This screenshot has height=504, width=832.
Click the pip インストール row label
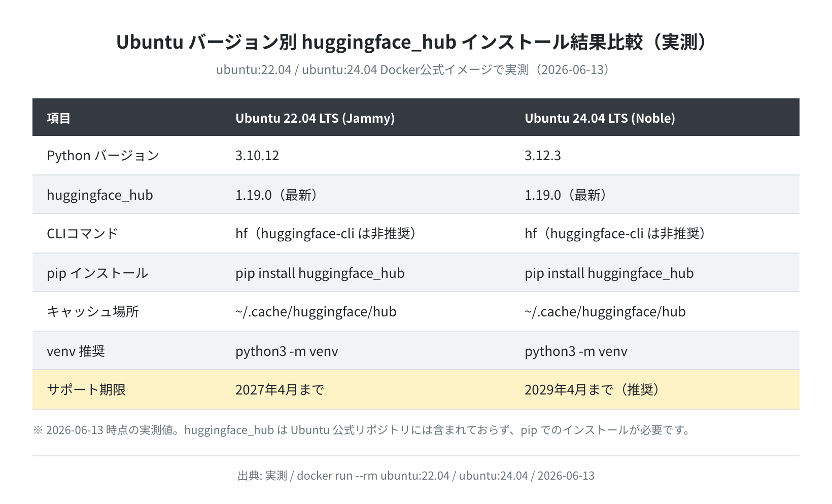[x=97, y=273]
